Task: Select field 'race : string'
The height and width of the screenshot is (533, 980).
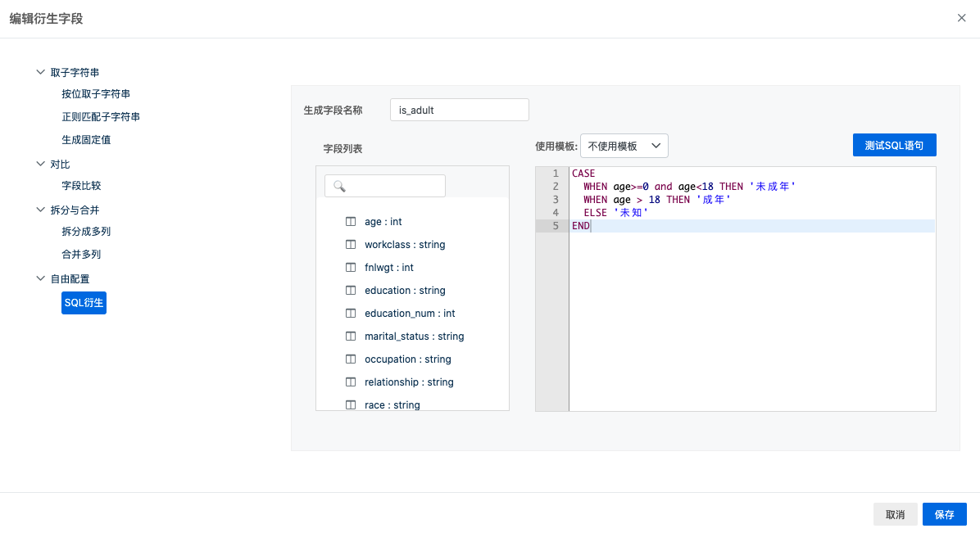Action: coord(392,405)
